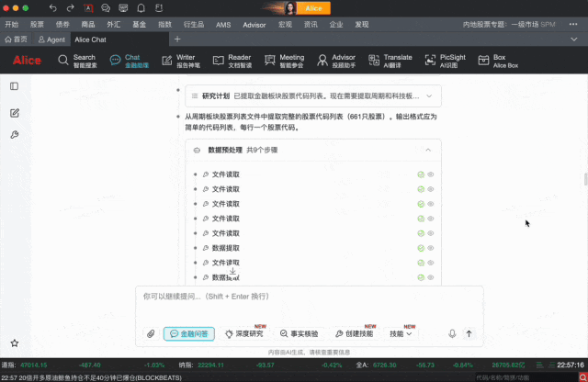
Task: Toggle the left sidebar panel icon
Action: pos(15,86)
